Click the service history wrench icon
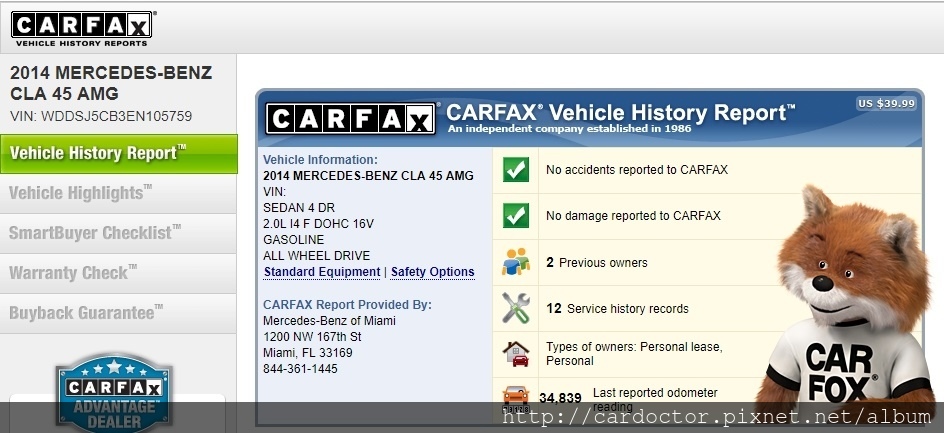The width and height of the screenshot is (944, 433). [516, 308]
